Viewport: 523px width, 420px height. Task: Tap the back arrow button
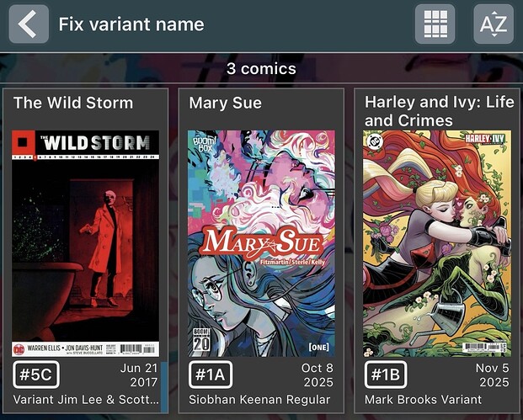(x=29, y=24)
